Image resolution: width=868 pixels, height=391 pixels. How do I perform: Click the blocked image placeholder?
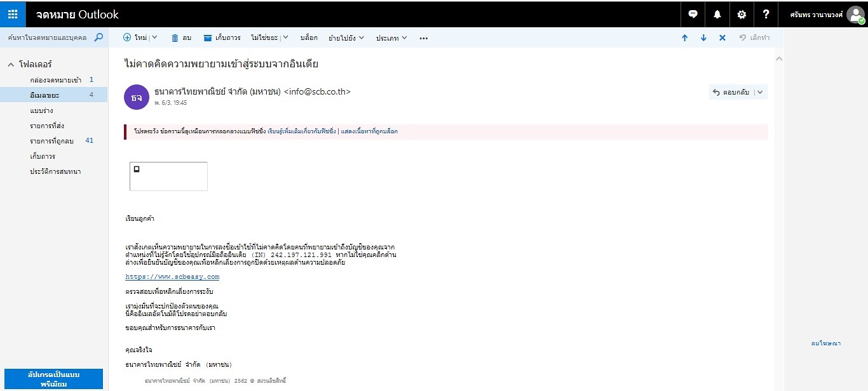pyautogui.click(x=168, y=176)
